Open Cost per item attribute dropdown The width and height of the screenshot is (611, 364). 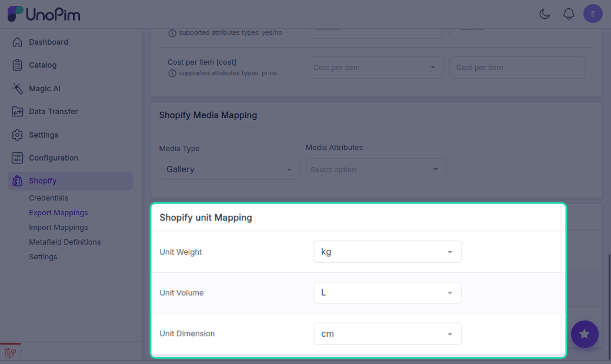376,68
